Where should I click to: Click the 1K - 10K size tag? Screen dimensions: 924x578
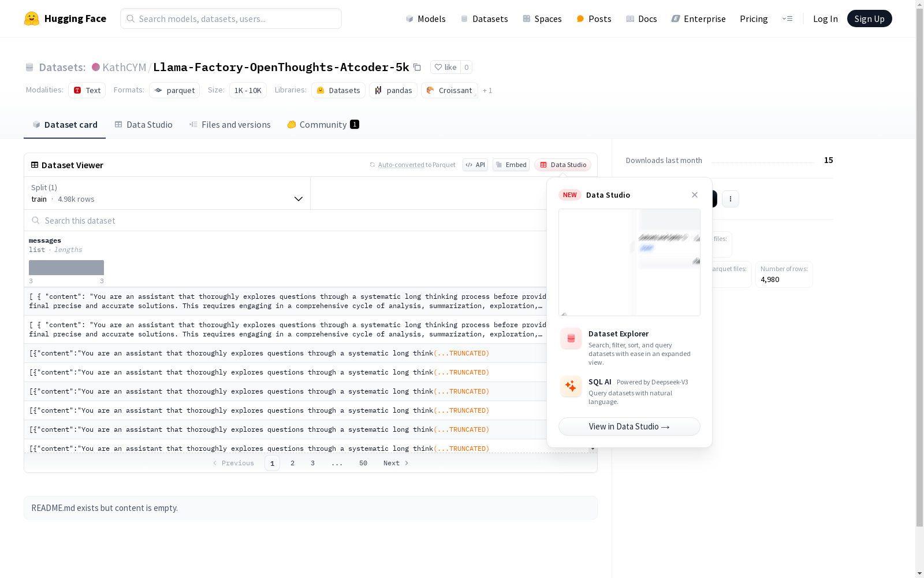click(x=248, y=90)
